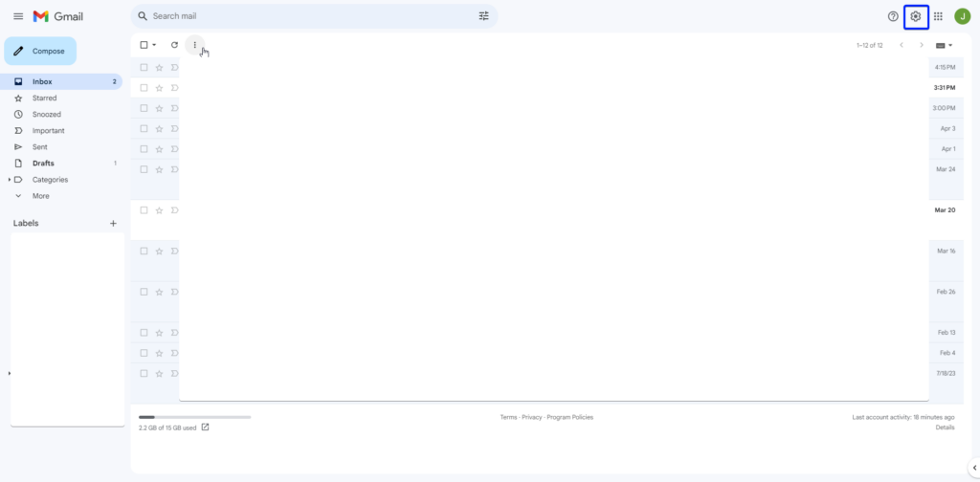Go to the Sent folder

(x=40, y=147)
